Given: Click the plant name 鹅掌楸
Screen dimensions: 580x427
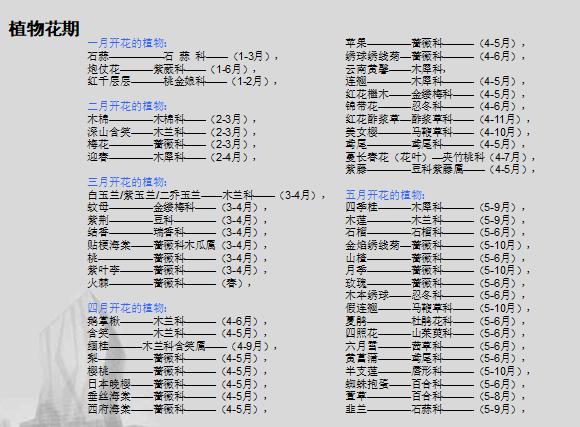Looking at the screenshot, I should click(104, 321).
